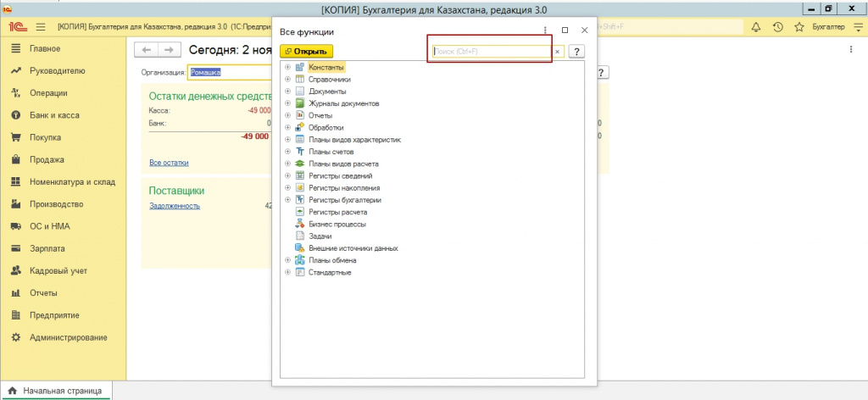This screenshot has width=868, height=400.
Task: Click Планы обмена icon
Action: (x=299, y=260)
